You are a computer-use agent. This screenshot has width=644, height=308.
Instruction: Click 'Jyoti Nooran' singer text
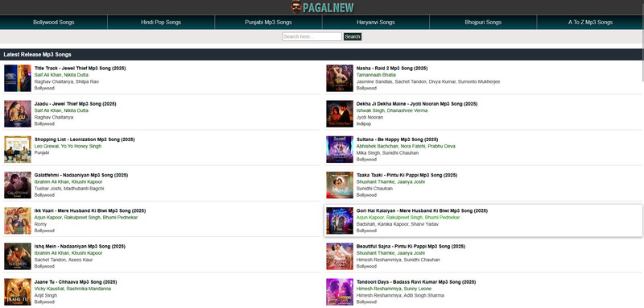point(369,117)
